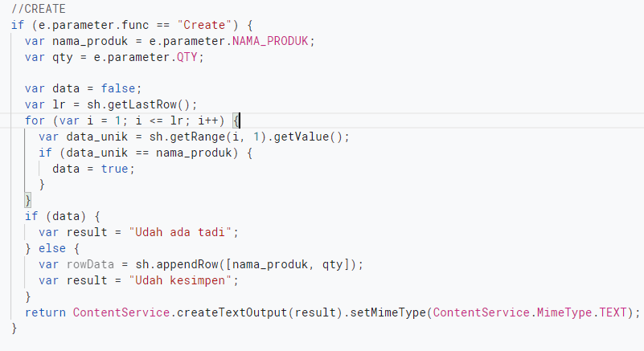Click the 'if (data)' statement
This screenshot has height=351, width=644.
(x=56, y=216)
